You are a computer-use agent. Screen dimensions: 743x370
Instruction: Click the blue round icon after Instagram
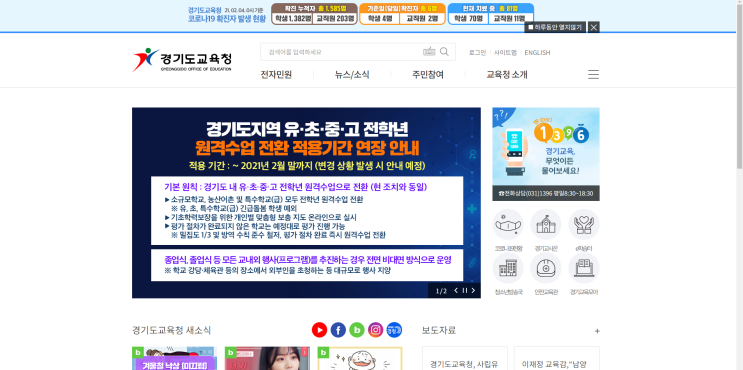(394, 330)
